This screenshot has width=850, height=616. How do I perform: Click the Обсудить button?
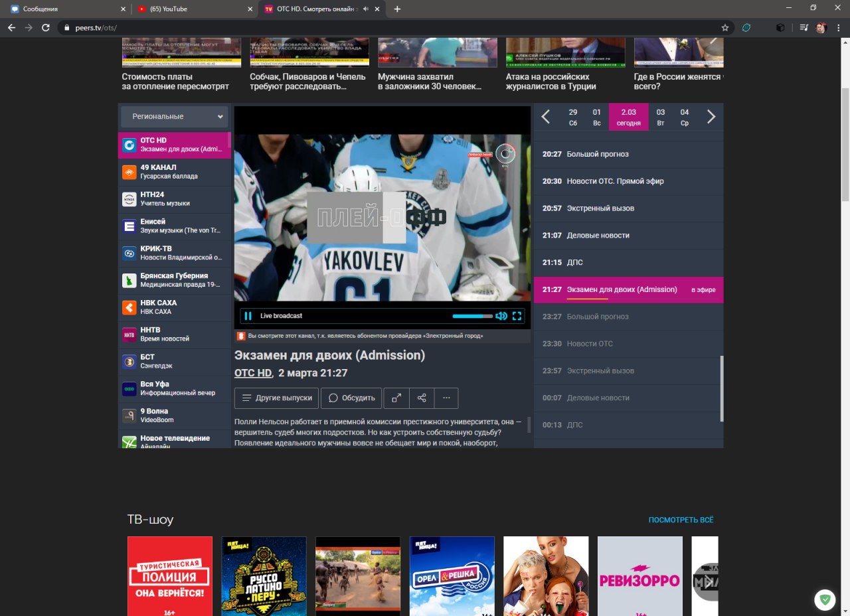351,398
